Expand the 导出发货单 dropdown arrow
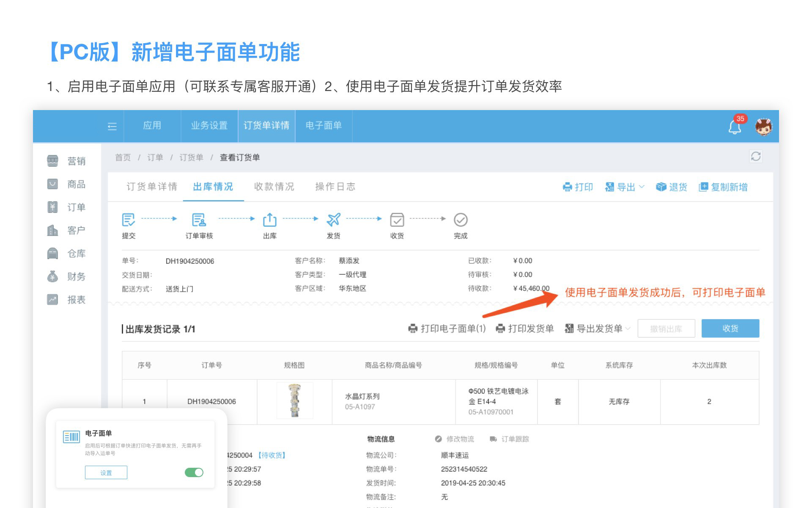812x508 pixels. (628, 329)
